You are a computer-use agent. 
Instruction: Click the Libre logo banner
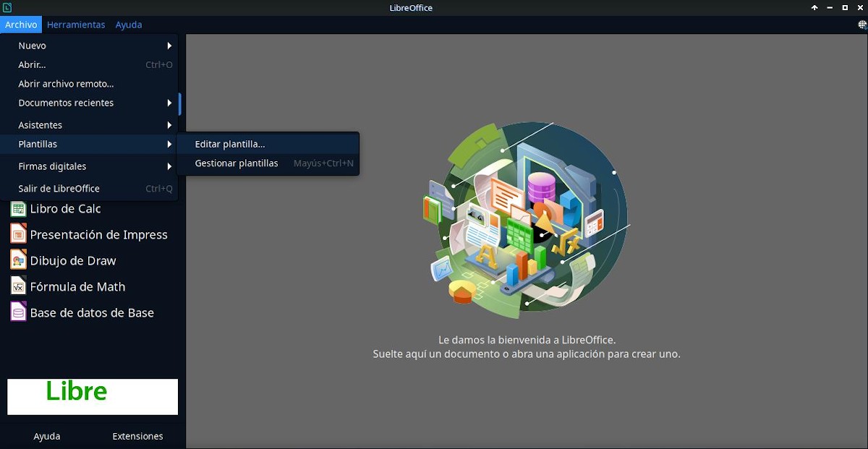point(93,397)
